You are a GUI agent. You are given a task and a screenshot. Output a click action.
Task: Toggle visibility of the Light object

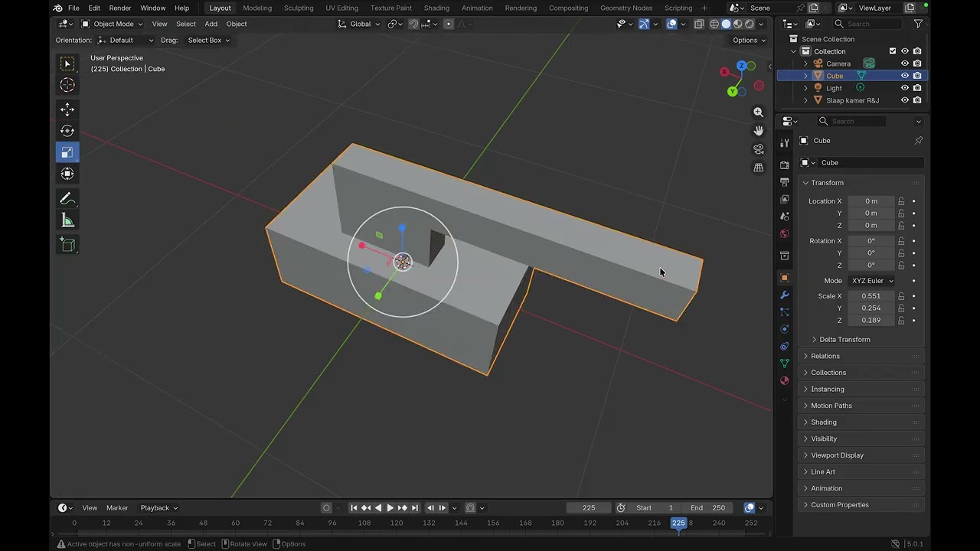(x=905, y=88)
